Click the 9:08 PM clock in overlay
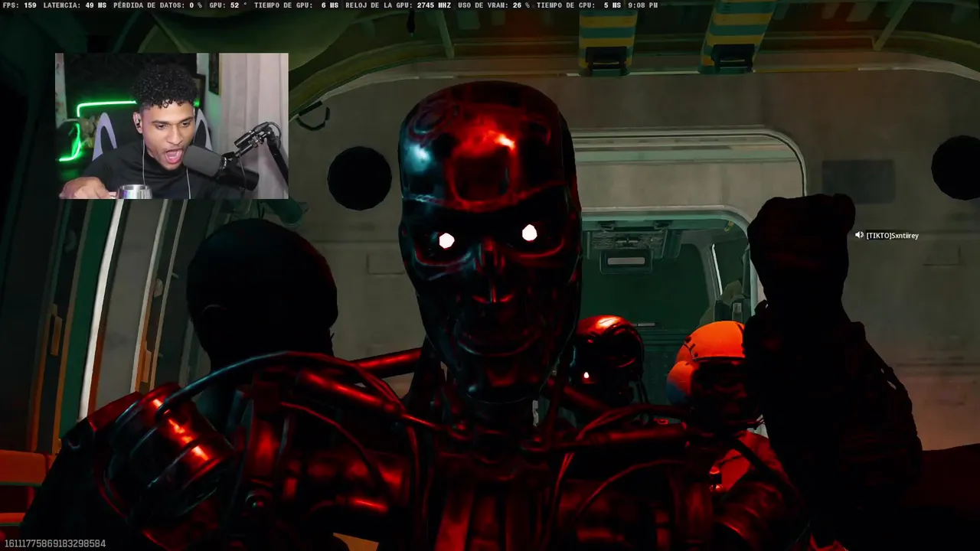This screenshot has width=980, height=551. 642,5
